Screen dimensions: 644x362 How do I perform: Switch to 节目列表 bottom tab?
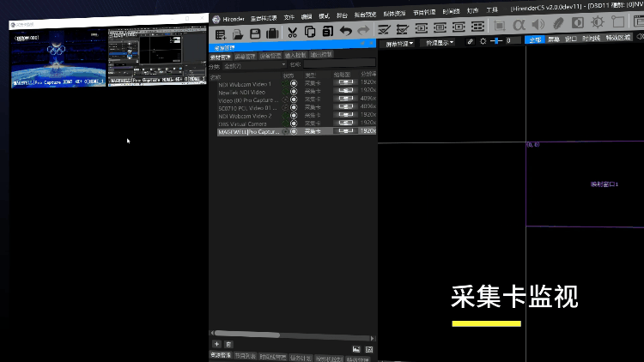[x=246, y=356]
